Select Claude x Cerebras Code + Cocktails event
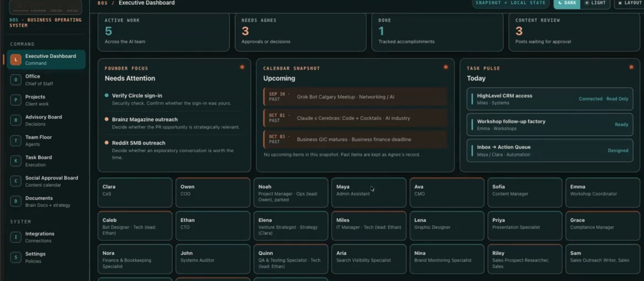This screenshot has height=281, width=644. coord(355,118)
